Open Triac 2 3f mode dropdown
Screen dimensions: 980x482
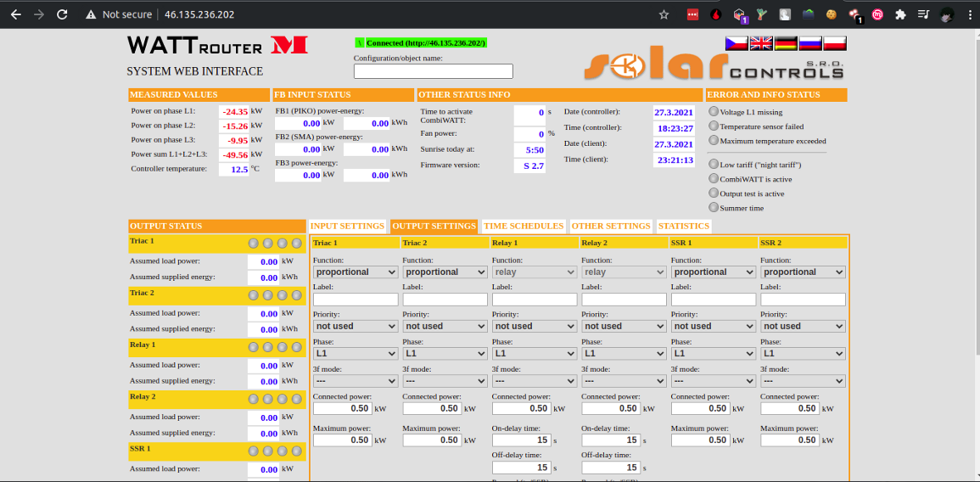point(445,381)
